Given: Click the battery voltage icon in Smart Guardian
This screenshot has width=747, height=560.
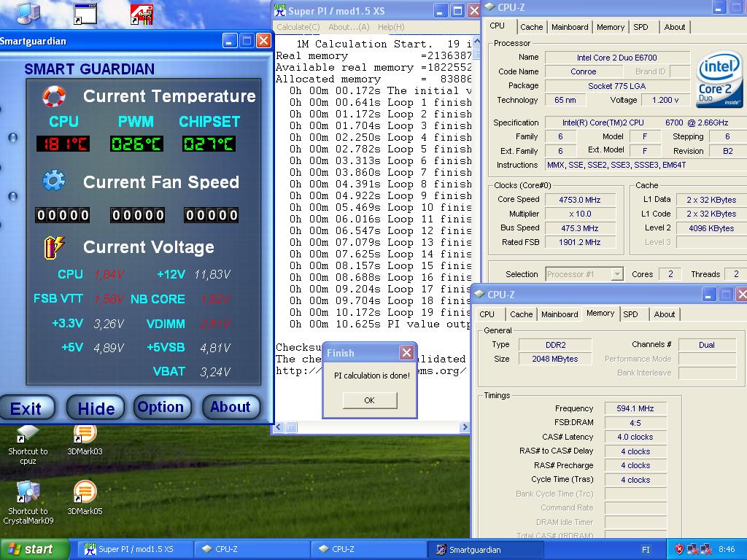Looking at the screenshot, I should pos(54,247).
